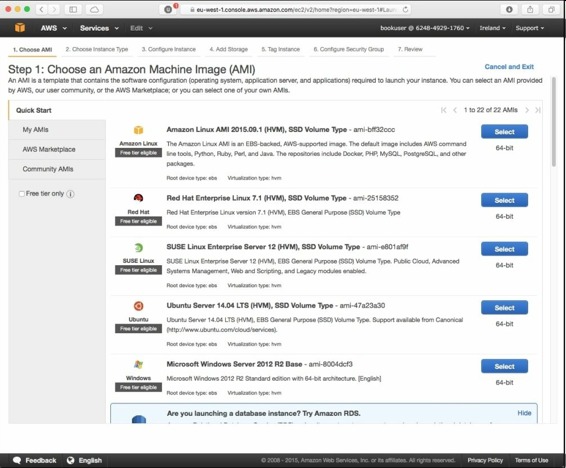Open Safari downloads icon
The height and width of the screenshot is (468, 566).
[x=509, y=10]
